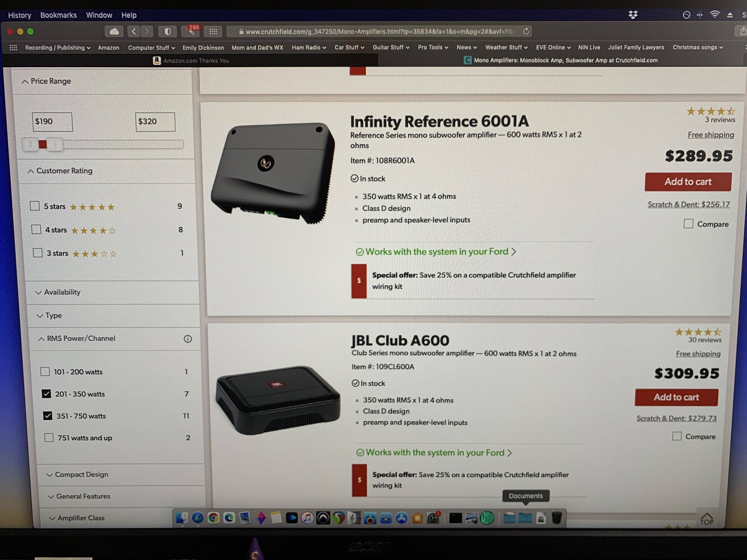747x560 pixels.
Task: Select the Mono Amplifiers Crutchfield tab
Action: point(561,60)
